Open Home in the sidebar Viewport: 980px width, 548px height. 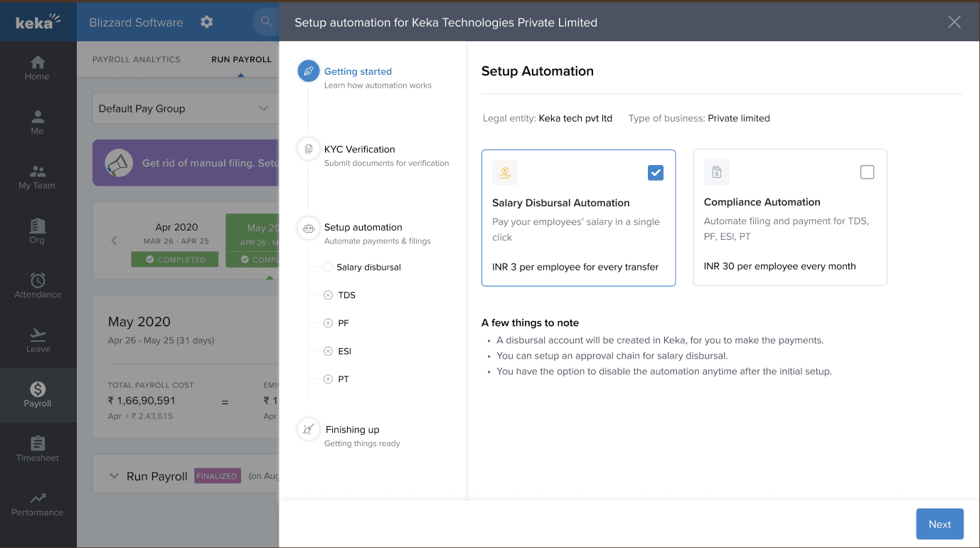[38, 68]
